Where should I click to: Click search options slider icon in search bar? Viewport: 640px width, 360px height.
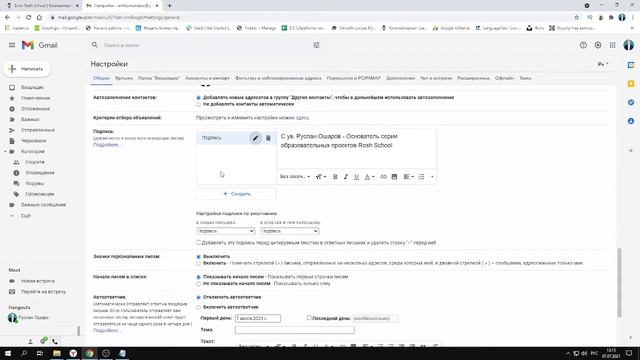point(316,45)
